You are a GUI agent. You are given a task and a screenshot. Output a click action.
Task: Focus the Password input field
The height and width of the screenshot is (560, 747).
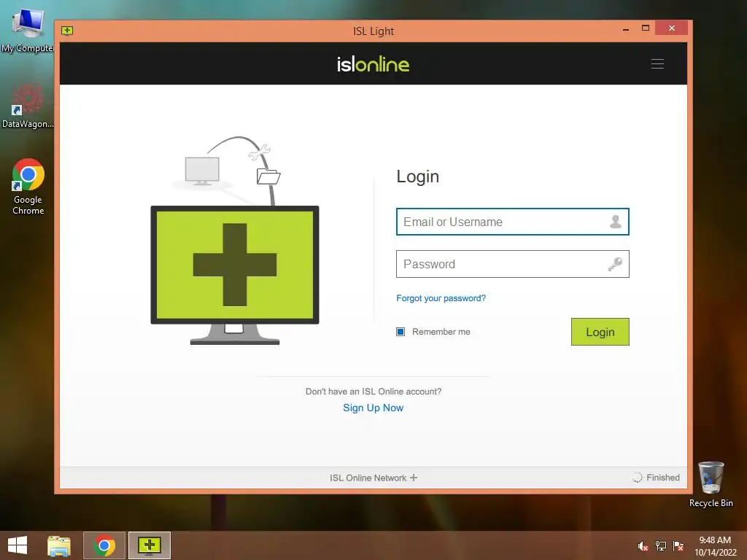[x=513, y=264]
